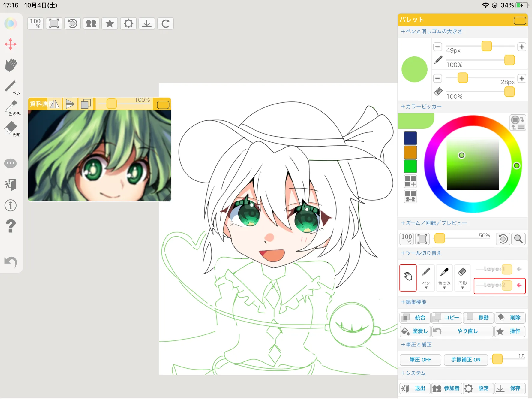This screenshot has width=532, height=399.
Task: Click the add color swatch icon
Action: click(x=410, y=181)
